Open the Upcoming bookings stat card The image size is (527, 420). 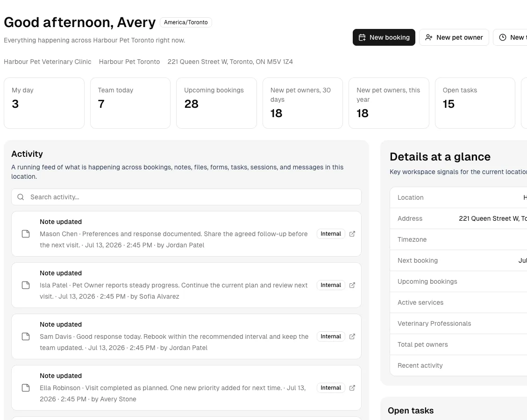(216, 103)
